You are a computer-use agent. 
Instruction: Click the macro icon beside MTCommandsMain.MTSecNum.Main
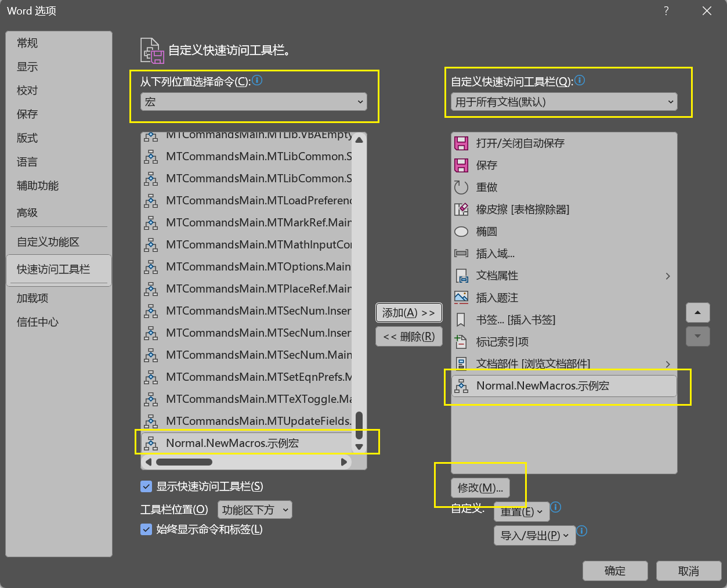pyautogui.click(x=151, y=355)
